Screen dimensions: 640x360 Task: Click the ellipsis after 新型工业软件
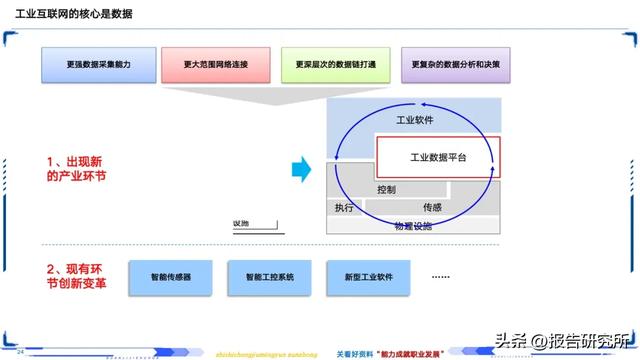click(x=440, y=277)
